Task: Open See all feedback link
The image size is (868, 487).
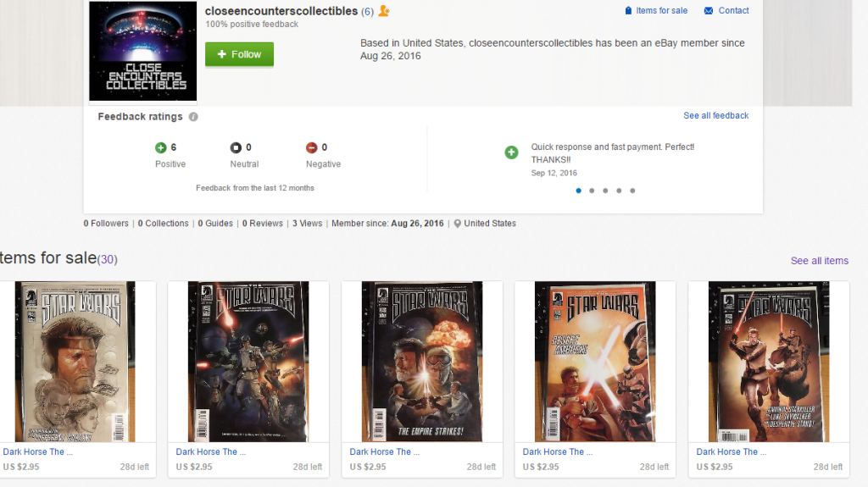Action: [x=715, y=116]
